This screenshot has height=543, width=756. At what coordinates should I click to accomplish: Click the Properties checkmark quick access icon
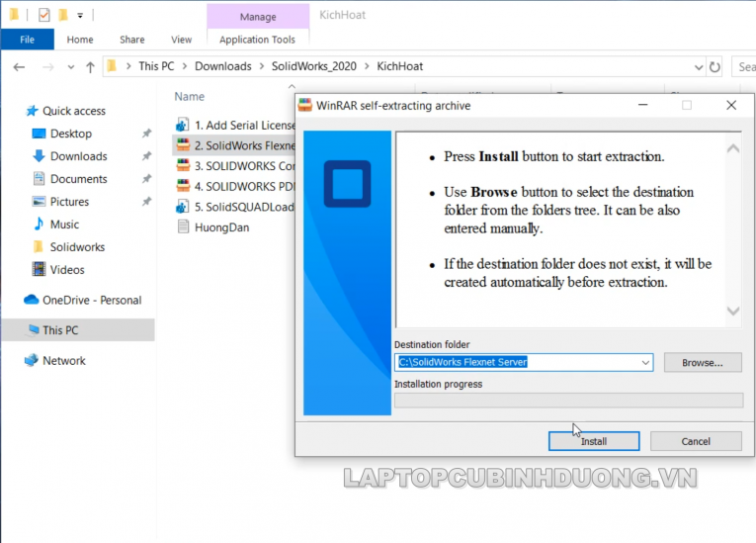click(x=43, y=15)
